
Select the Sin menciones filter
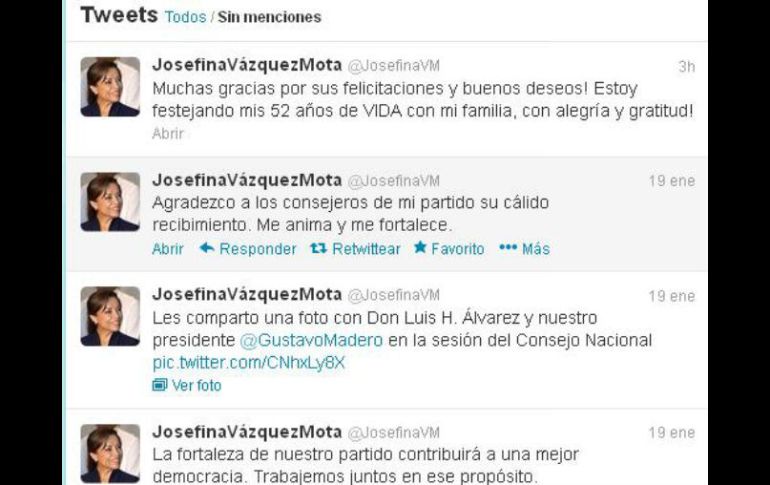click(x=269, y=17)
